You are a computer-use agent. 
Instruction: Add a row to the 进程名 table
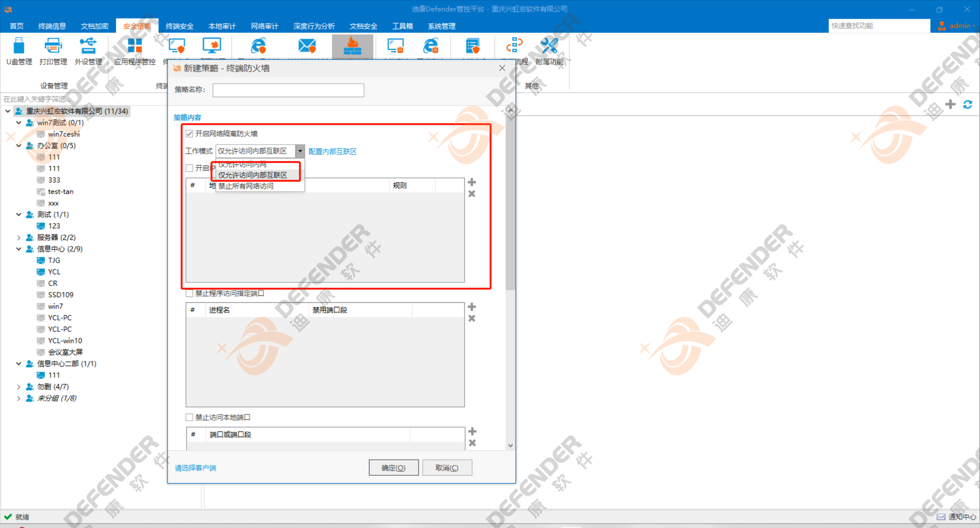(x=472, y=307)
